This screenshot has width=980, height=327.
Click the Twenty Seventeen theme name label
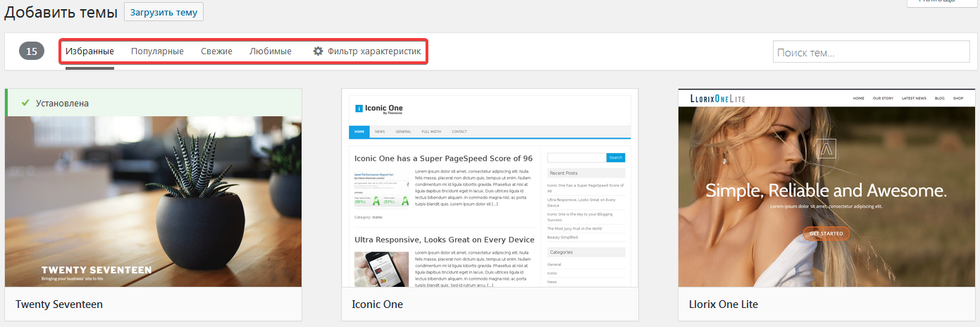point(59,304)
